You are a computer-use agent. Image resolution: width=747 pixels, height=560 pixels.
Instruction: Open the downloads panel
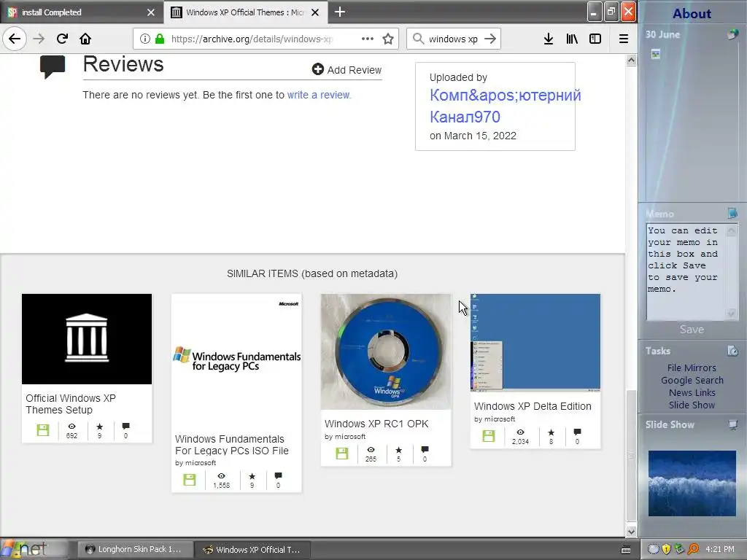549,39
